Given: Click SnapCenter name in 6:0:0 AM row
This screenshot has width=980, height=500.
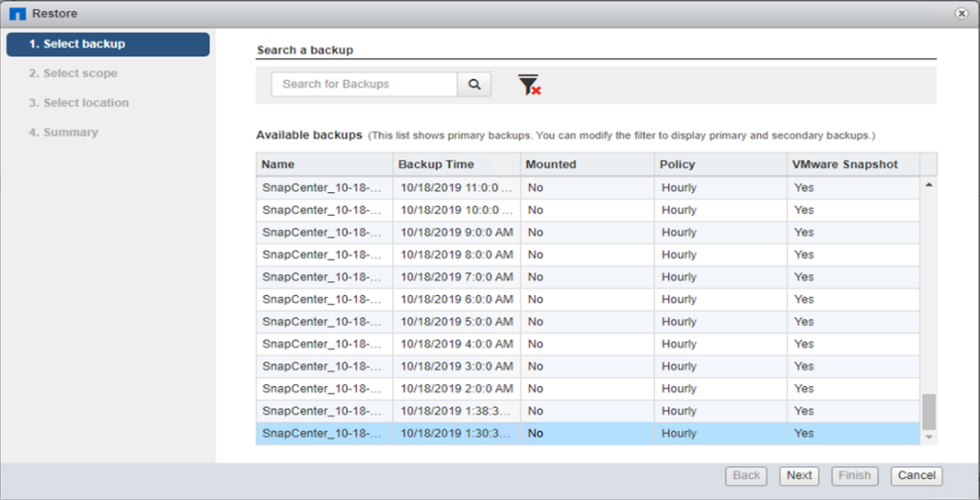Looking at the screenshot, I should [322, 300].
